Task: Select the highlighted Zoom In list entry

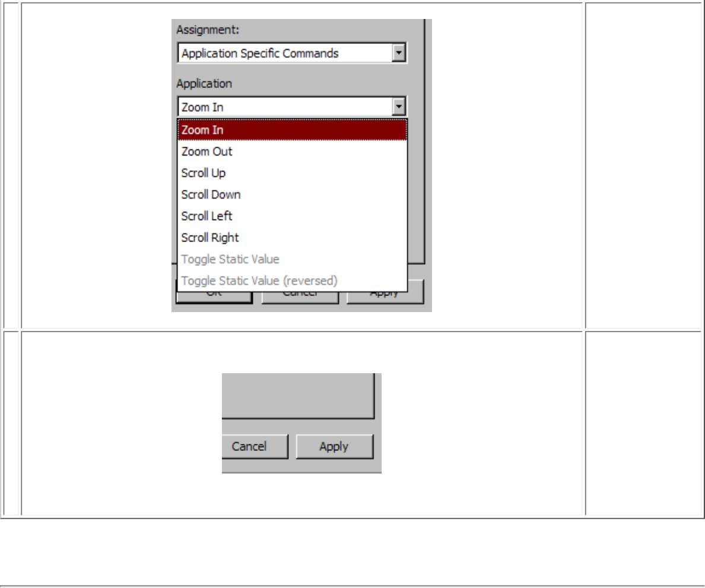Action: (292, 130)
